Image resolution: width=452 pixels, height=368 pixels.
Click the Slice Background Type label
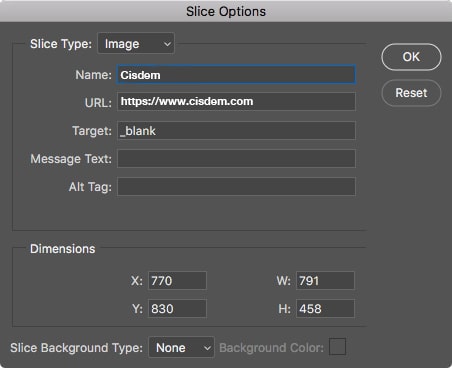click(x=76, y=348)
